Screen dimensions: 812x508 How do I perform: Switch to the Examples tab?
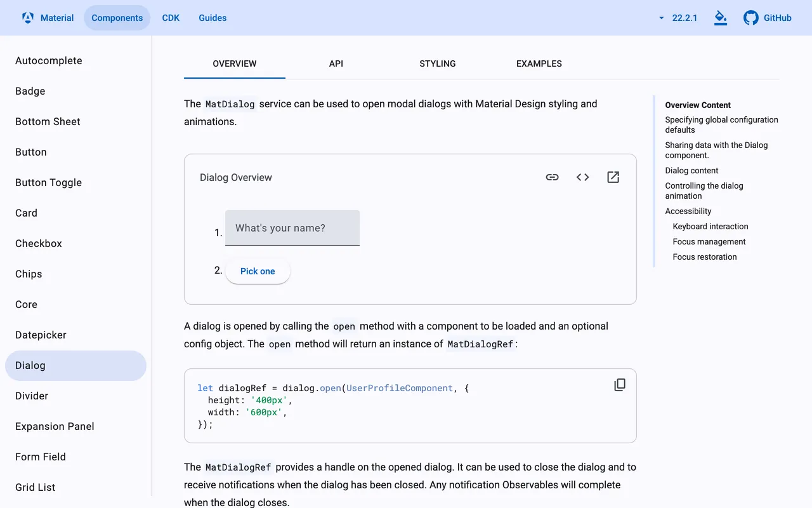539,63
